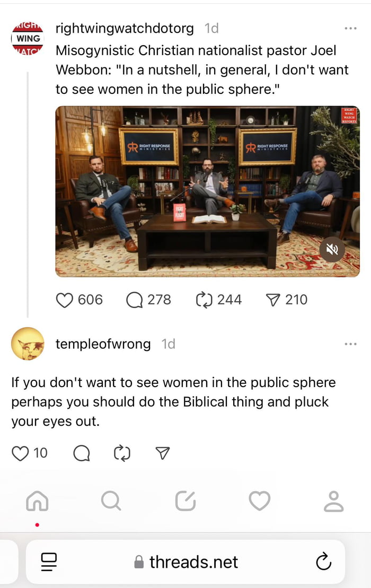Go to the Home tab in the bottom navigation
This screenshot has height=588, width=371.
(x=37, y=501)
